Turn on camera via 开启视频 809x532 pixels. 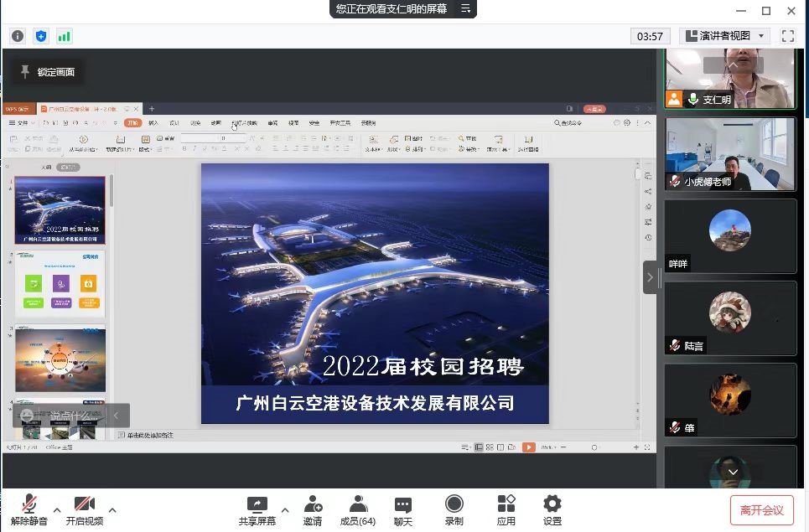[x=84, y=510]
